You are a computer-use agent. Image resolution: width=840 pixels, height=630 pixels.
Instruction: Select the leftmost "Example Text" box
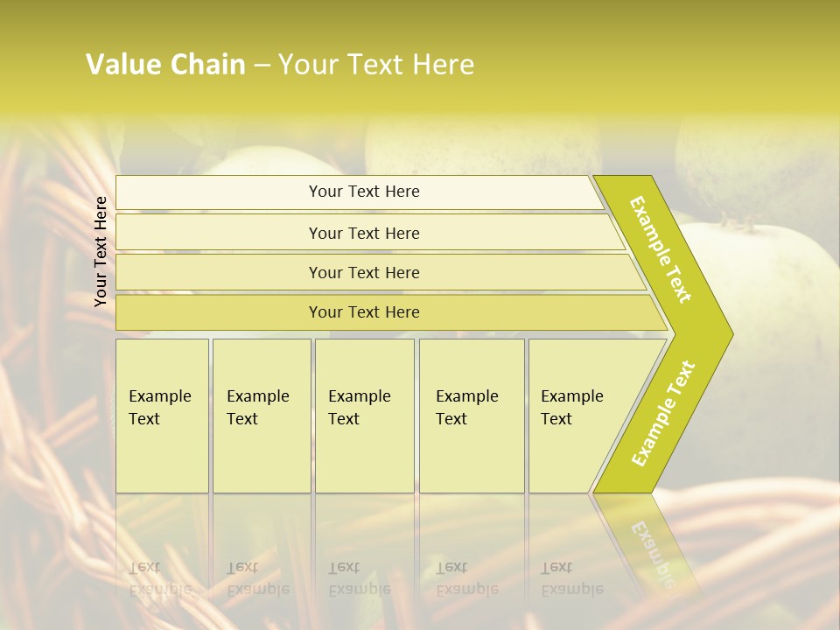[162, 416]
